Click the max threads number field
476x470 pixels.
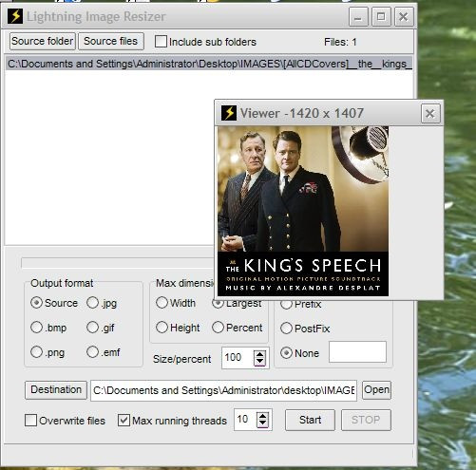[245, 420]
